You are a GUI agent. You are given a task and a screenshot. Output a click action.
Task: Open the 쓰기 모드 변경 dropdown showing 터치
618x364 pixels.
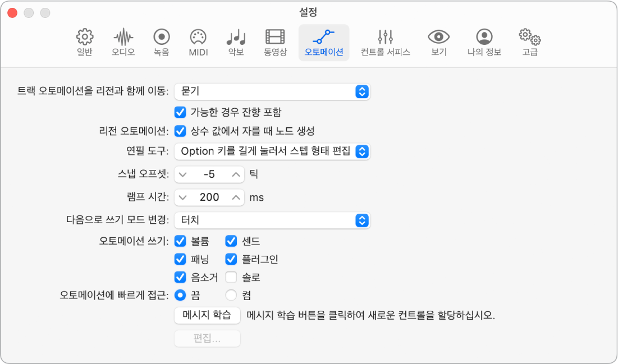272,220
